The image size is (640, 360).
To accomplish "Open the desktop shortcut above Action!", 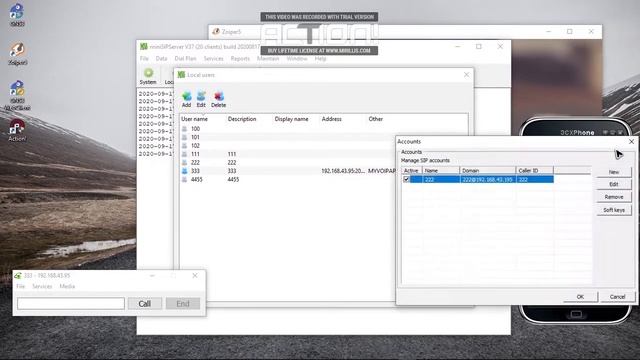I will point(17,89).
